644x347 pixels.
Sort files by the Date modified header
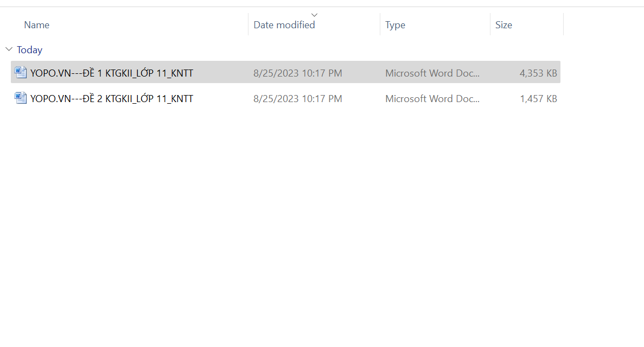coord(284,25)
